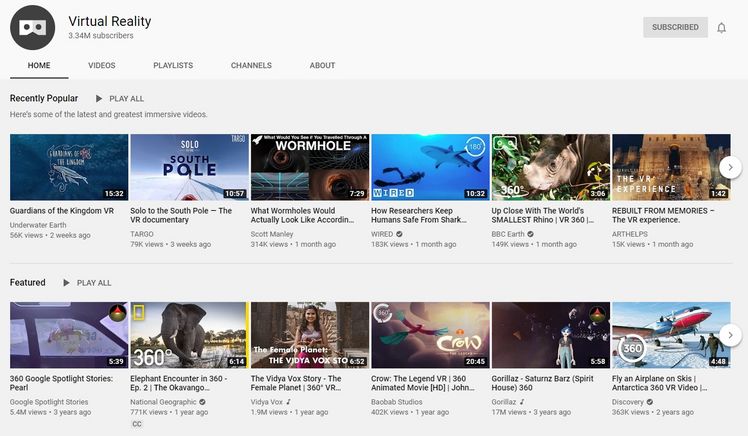Click the music note icon beside Gorillaz
Image resolution: width=748 pixels, height=436 pixels.
tap(522, 402)
